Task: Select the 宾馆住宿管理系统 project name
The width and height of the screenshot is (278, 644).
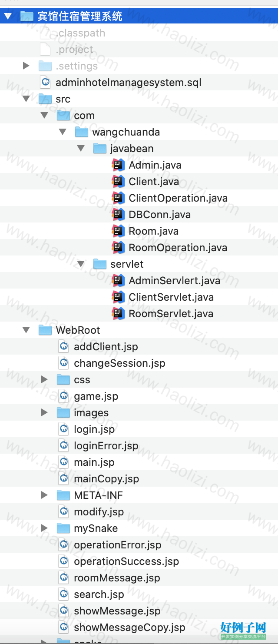Action: click(80, 17)
